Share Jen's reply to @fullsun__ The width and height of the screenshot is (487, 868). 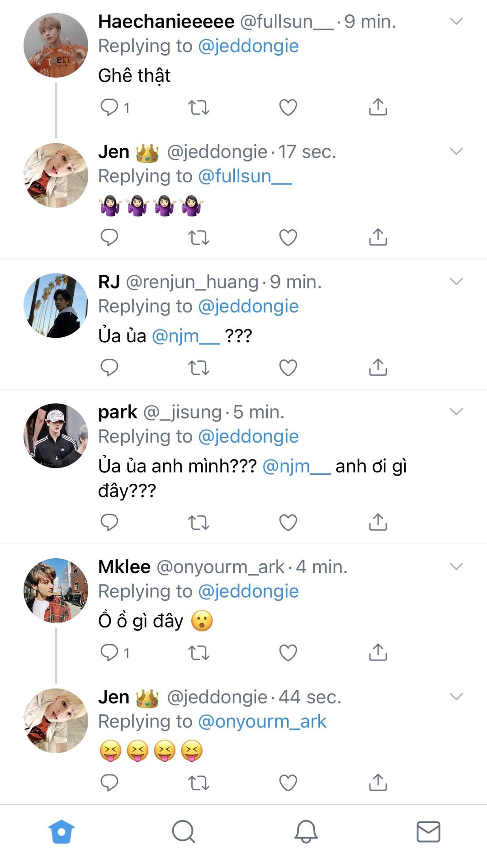378,237
